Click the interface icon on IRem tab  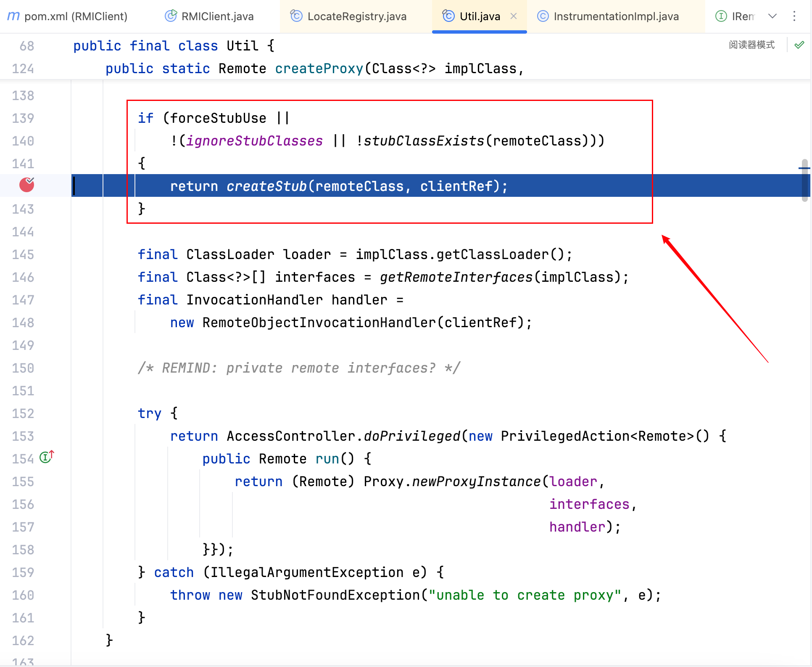[x=721, y=16]
